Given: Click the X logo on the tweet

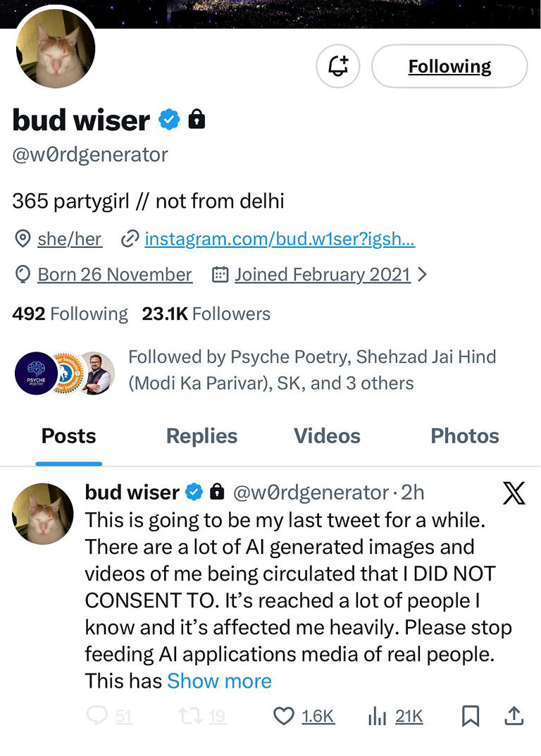Looking at the screenshot, I should (x=514, y=493).
